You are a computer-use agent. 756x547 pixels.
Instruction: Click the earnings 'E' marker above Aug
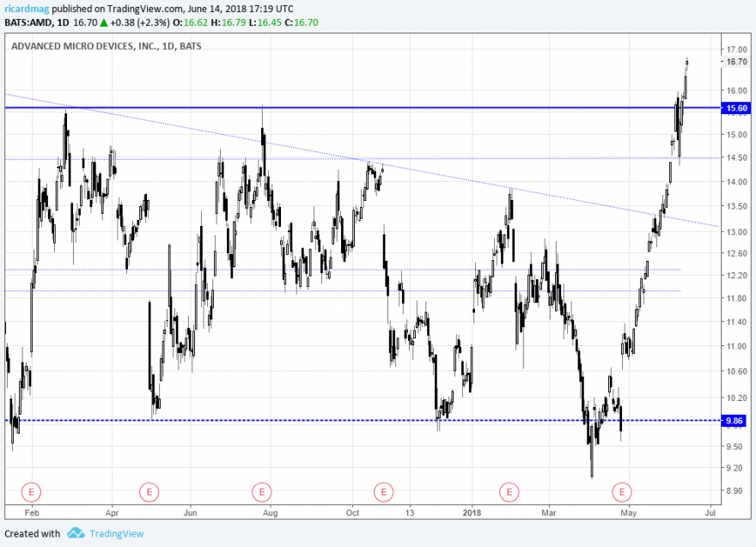click(262, 492)
